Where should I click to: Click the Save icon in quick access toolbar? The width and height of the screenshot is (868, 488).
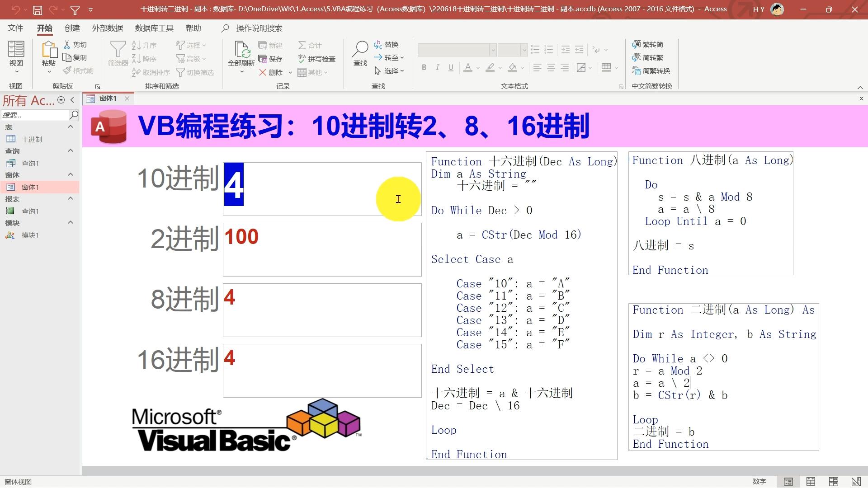coord(38,9)
